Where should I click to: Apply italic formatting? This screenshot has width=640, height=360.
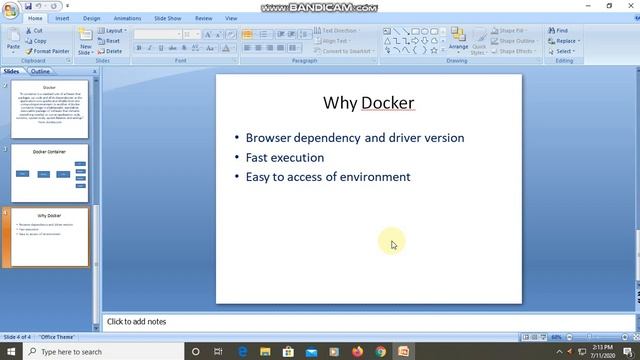[x=150, y=48]
